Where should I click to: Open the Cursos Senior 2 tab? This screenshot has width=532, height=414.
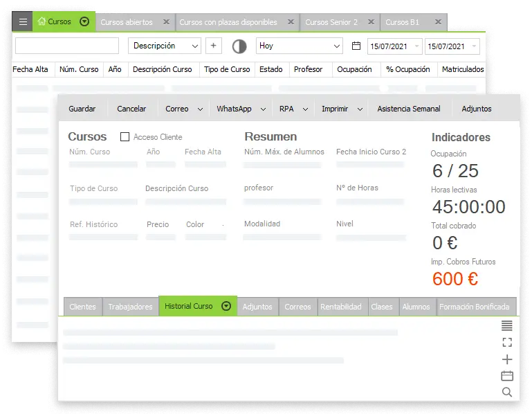pyautogui.click(x=331, y=22)
